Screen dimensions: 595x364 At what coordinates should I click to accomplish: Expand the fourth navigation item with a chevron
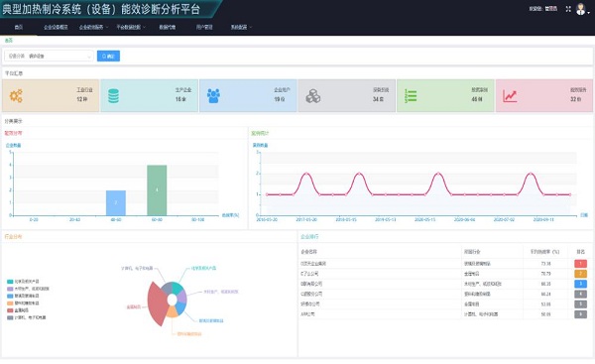(x=131, y=27)
